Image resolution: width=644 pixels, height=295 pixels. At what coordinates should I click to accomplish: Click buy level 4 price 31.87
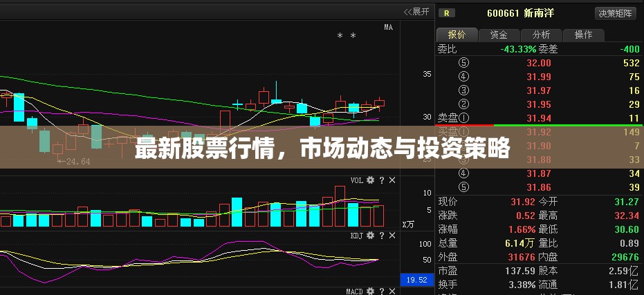539,173
